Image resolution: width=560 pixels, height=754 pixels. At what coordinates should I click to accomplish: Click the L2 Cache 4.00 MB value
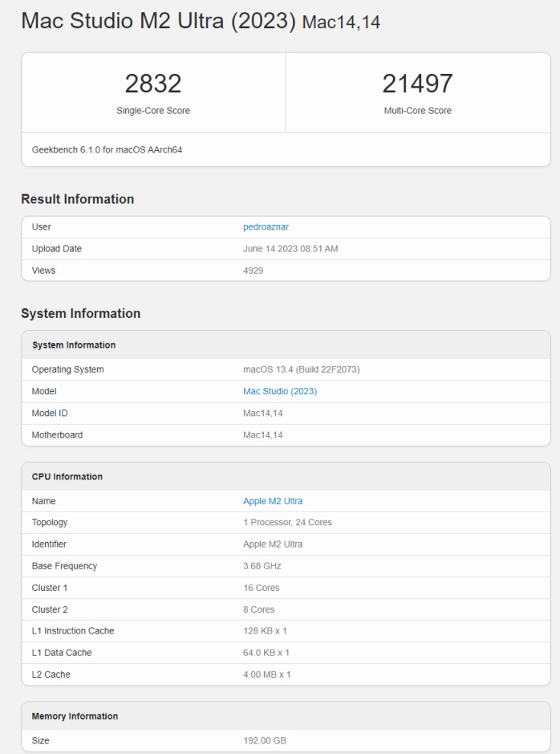266,675
